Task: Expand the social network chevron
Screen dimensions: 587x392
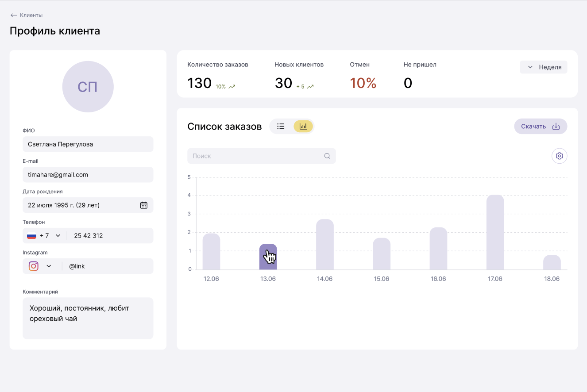Action: coord(49,266)
